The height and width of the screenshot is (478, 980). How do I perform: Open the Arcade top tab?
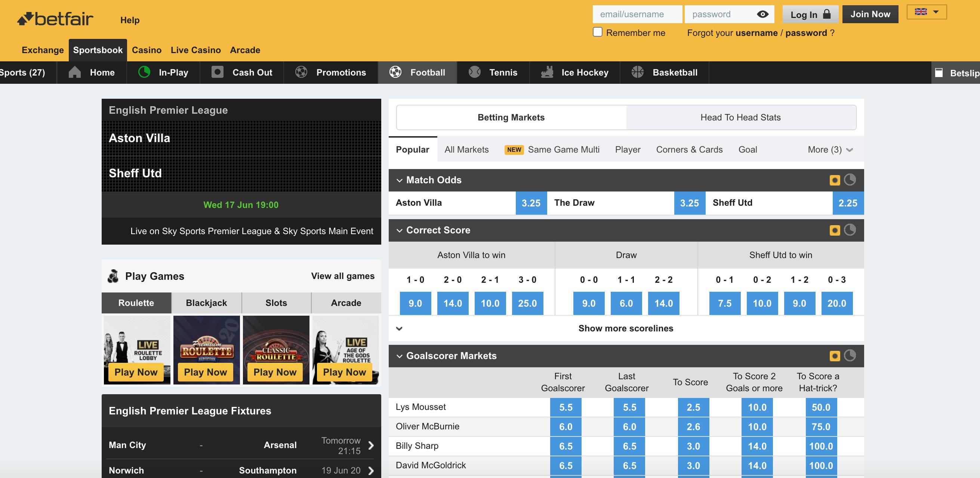tap(245, 50)
